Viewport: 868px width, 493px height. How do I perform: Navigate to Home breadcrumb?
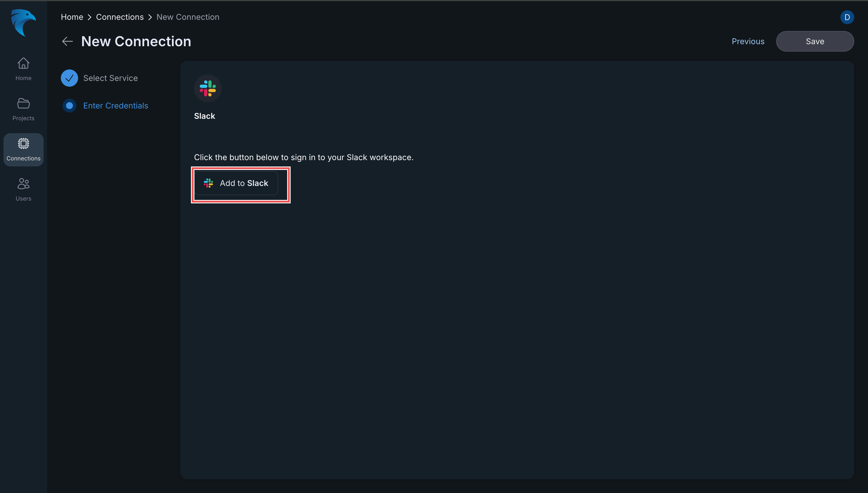click(72, 17)
